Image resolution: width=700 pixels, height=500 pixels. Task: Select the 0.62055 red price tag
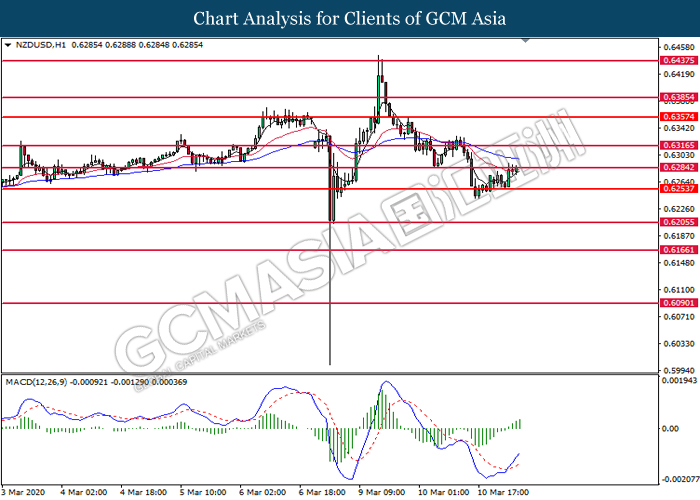(x=676, y=222)
